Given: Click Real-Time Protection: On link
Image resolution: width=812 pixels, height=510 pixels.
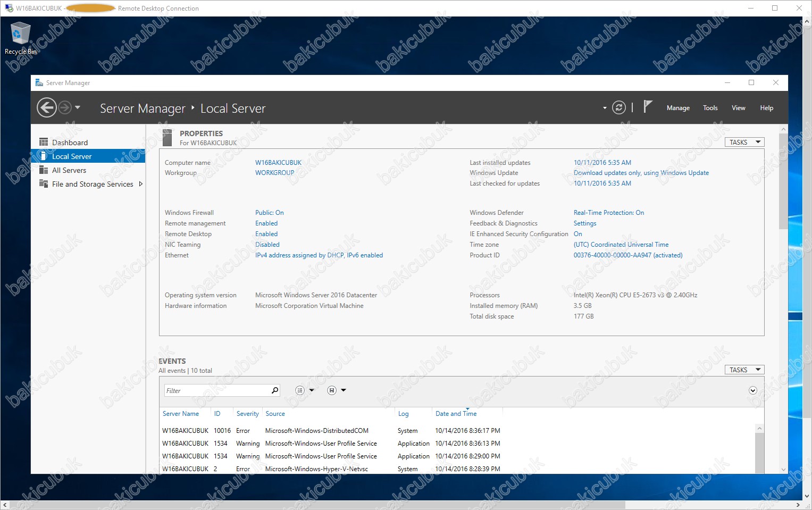Looking at the screenshot, I should click(609, 213).
